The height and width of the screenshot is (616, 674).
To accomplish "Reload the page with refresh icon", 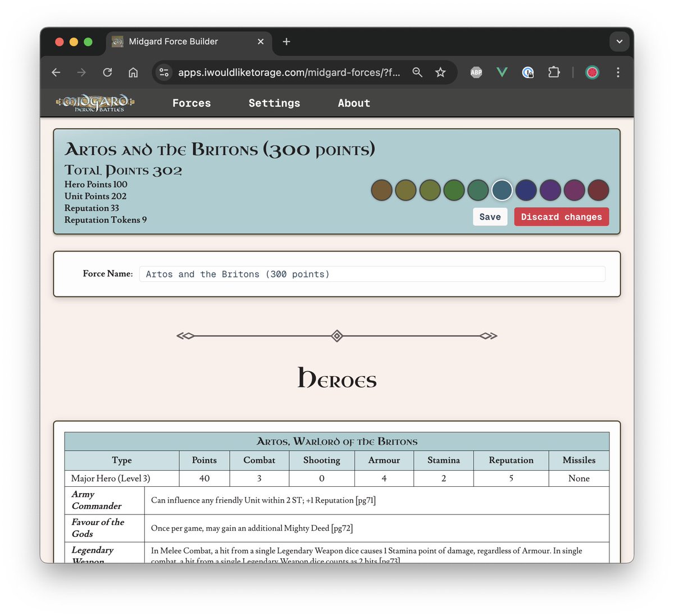I will tap(107, 72).
